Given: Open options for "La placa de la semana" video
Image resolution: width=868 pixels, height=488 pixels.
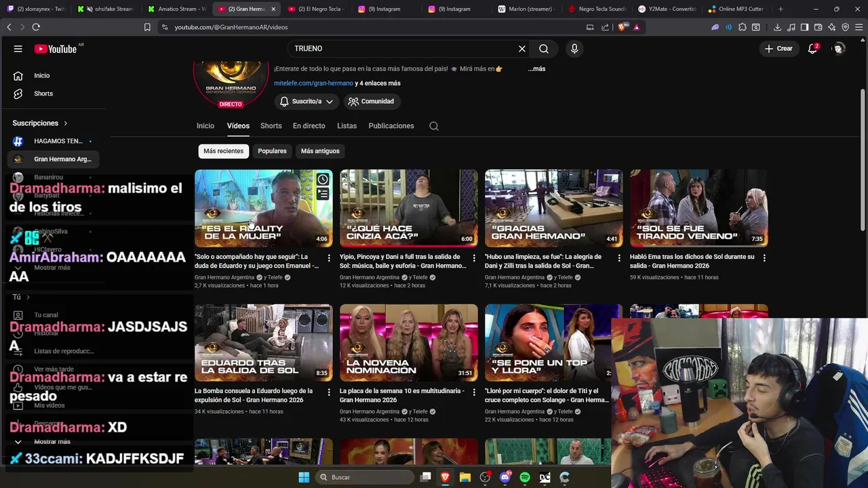Looking at the screenshot, I should point(474,392).
